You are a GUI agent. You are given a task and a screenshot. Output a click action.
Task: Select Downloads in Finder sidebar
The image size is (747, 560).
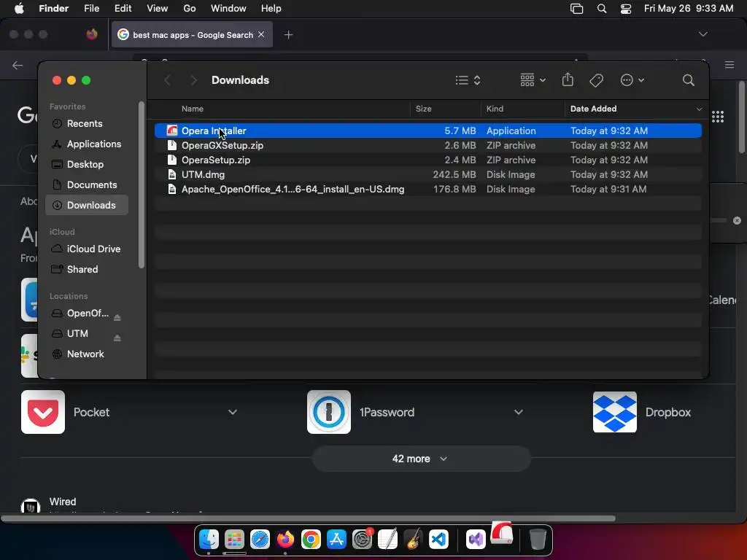pos(87,205)
